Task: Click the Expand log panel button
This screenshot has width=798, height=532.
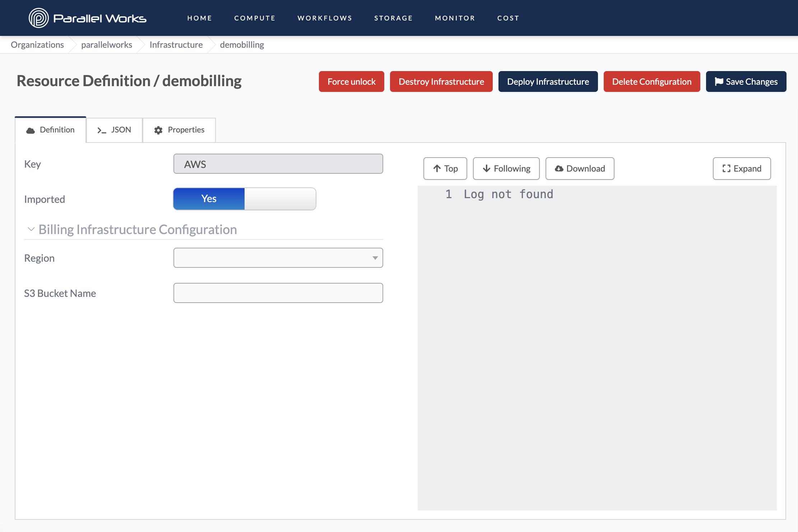Action: 742,168
